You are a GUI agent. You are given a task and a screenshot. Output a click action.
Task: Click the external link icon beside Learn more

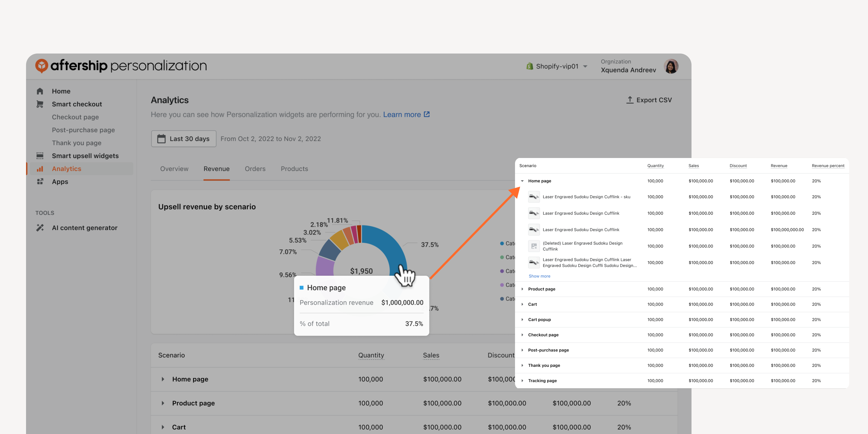pos(426,114)
